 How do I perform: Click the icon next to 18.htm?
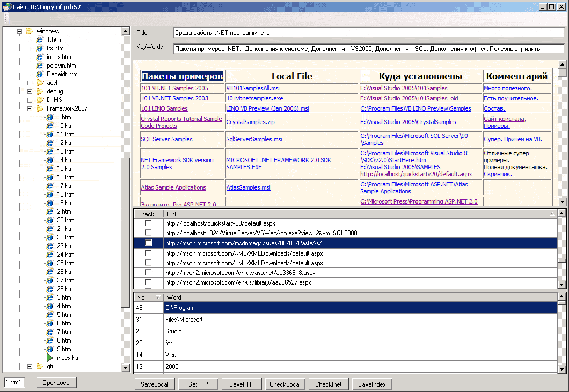50,194
